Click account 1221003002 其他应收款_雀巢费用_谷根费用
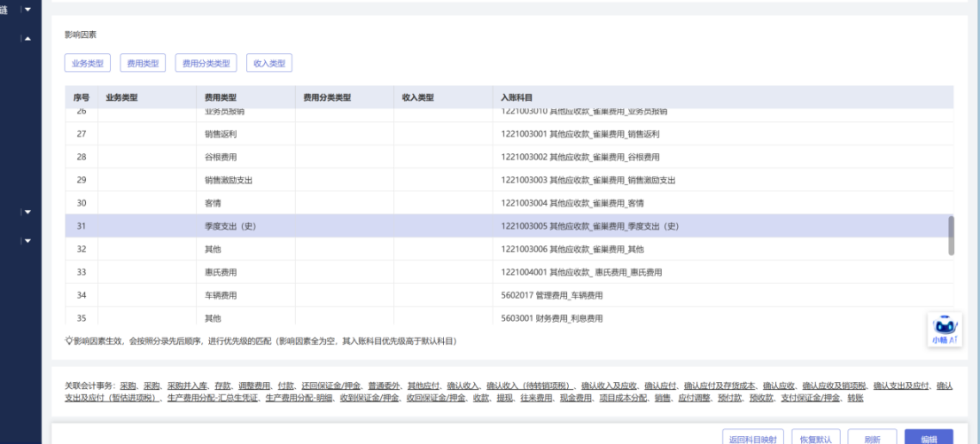 pyautogui.click(x=580, y=157)
